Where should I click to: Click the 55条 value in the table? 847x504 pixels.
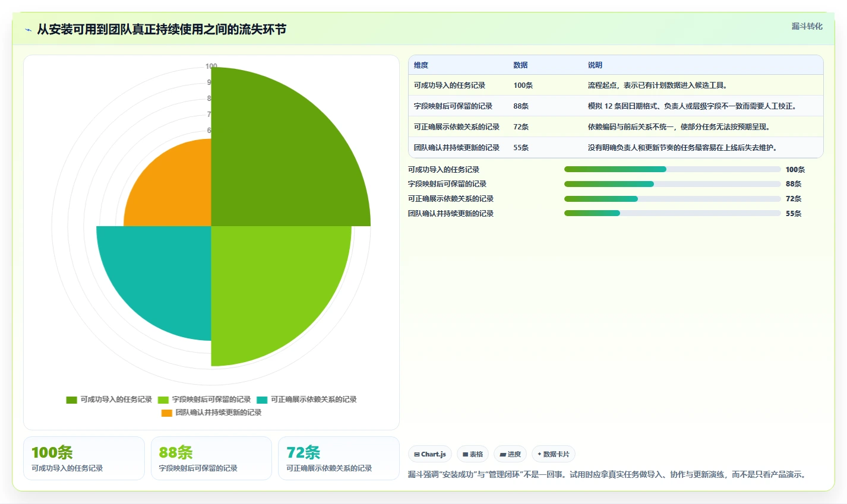click(521, 148)
